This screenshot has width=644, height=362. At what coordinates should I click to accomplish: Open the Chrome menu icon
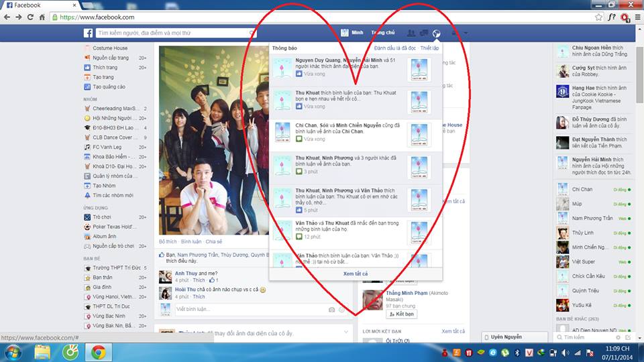click(x=637, y=17)
